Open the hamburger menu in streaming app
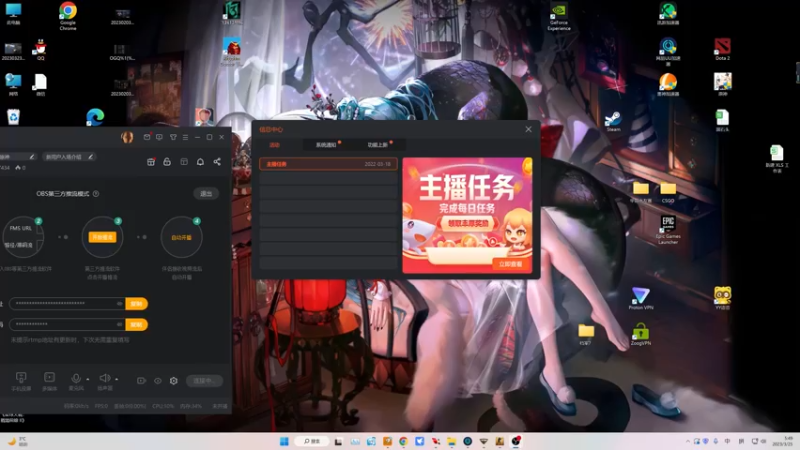This screenshot has height=450, width=800. [x=185, y=137]
